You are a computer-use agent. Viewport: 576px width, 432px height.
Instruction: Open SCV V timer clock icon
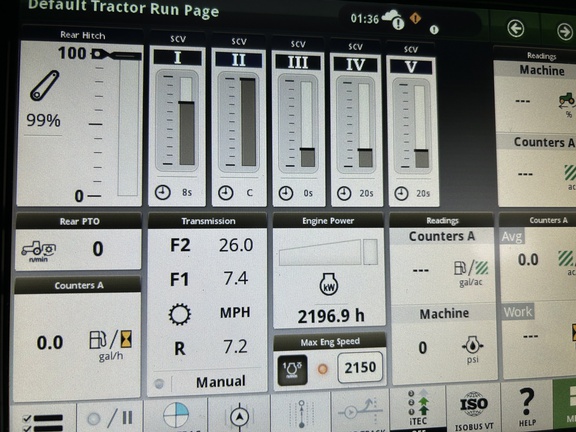click(401, 194)
